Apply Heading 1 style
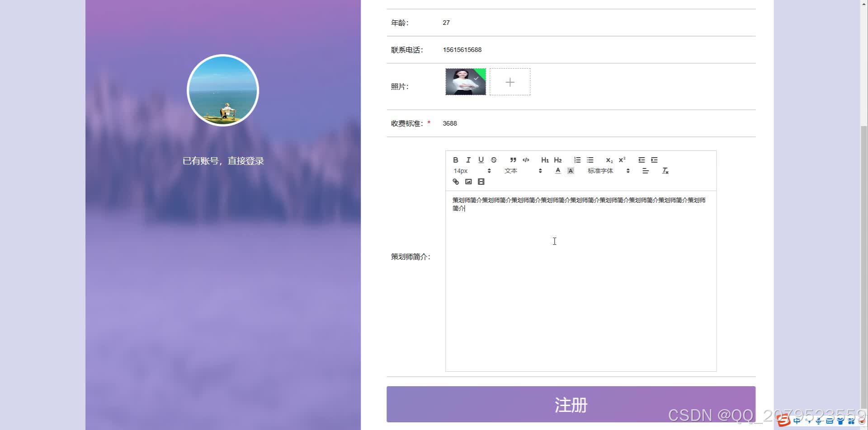868x430 pixels. pos(545,160)
